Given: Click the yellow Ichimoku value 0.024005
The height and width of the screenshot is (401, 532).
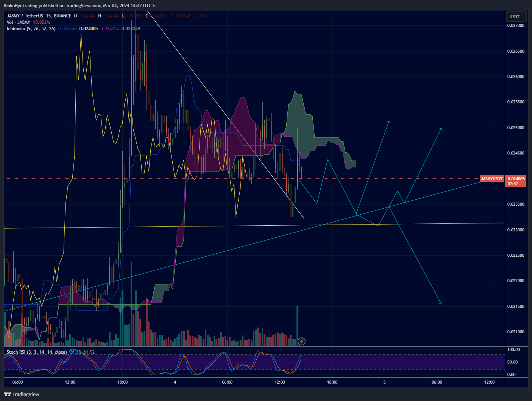Looking at the screenshot, I should [89, 29].
